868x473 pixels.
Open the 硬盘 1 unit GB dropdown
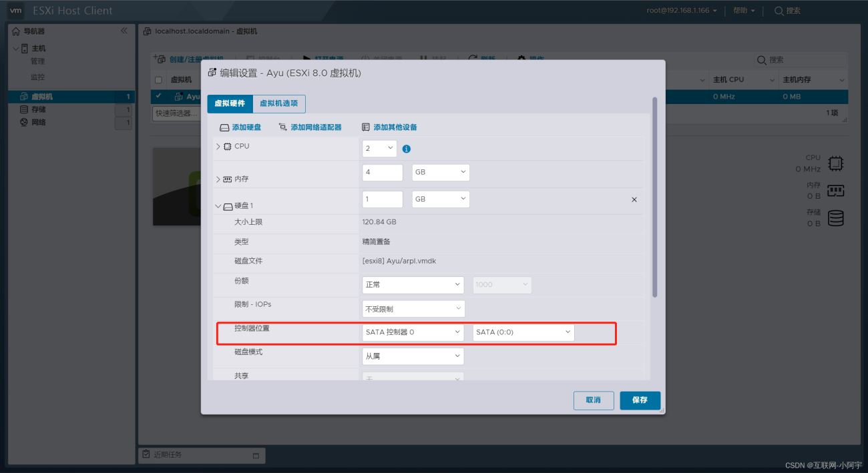(441, 199)
